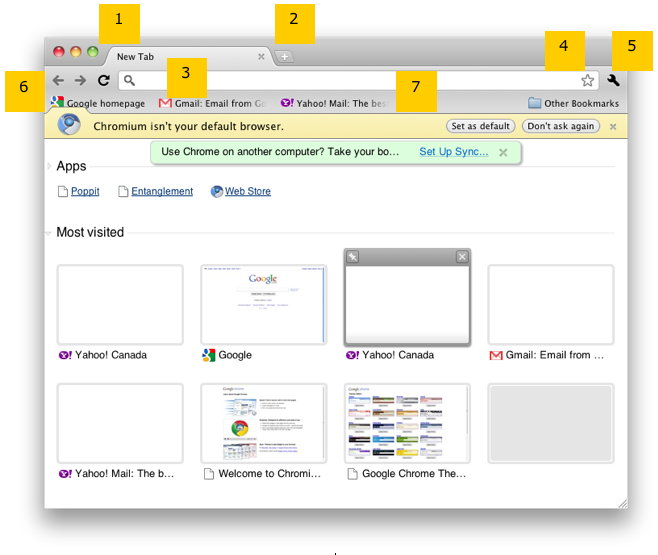
Task: Open the Google homepage bookmark
Action: pos(98,103)
